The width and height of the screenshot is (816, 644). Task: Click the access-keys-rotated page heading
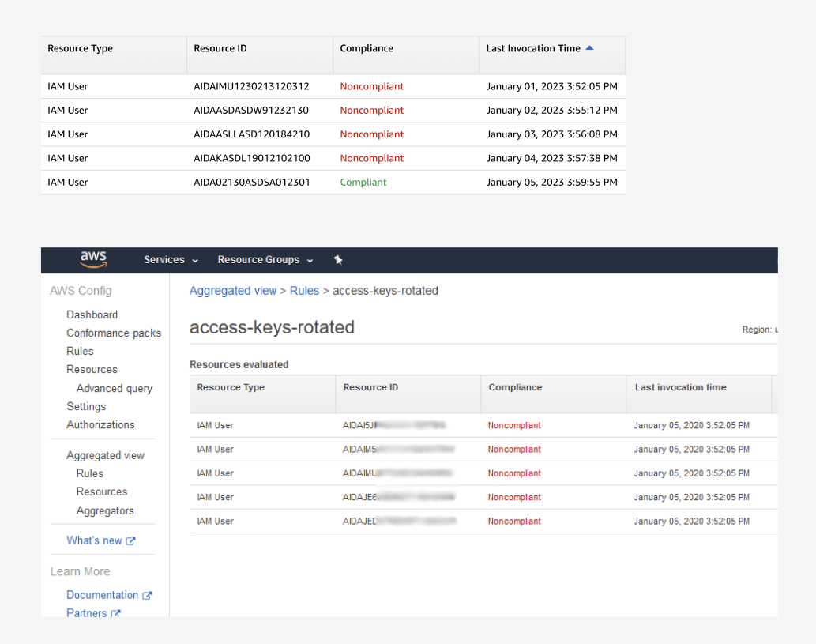click(x=272, y=327)
